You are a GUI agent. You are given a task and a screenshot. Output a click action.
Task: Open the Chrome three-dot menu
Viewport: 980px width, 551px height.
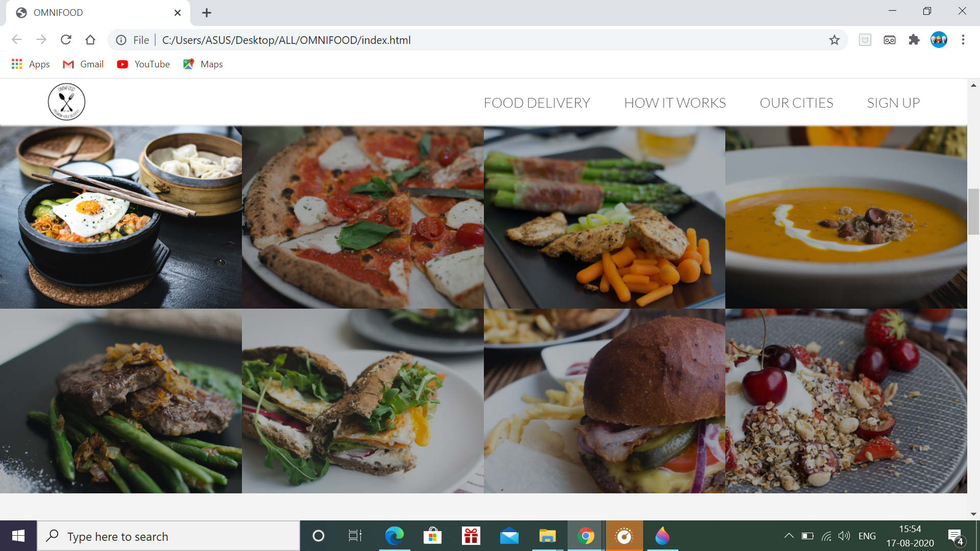coord(963,39)
